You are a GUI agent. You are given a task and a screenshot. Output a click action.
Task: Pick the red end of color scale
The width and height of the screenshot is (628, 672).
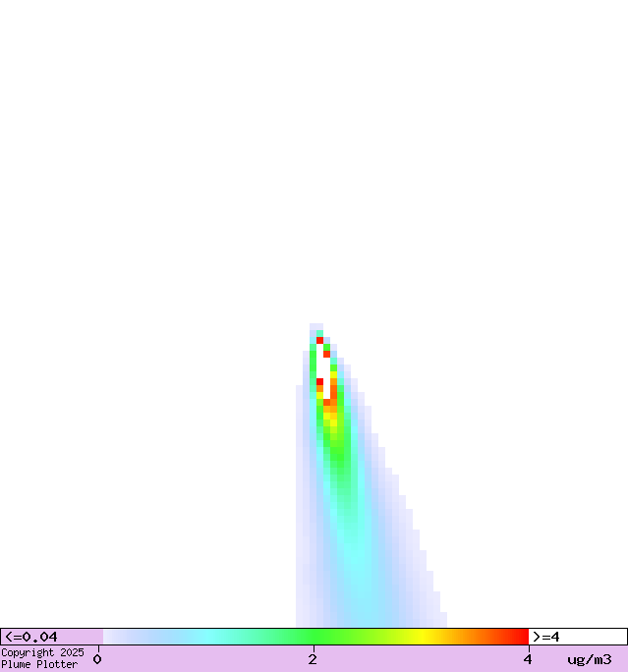point(519,637)
